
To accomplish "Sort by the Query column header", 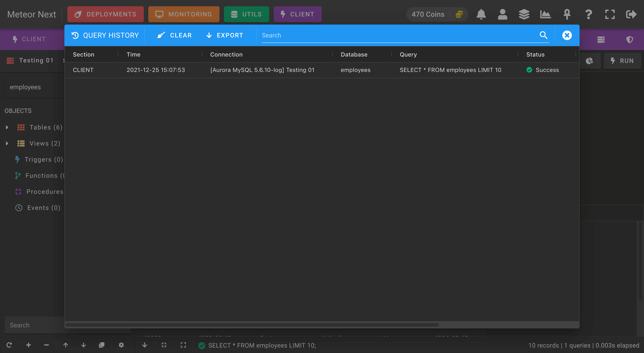I will pyautogui.click(x=408, y=55).
